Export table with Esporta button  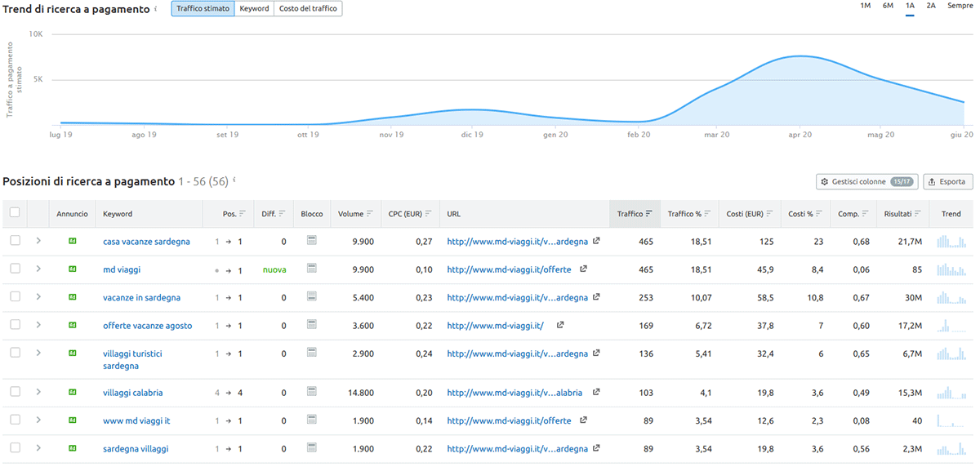coord(948,181)
